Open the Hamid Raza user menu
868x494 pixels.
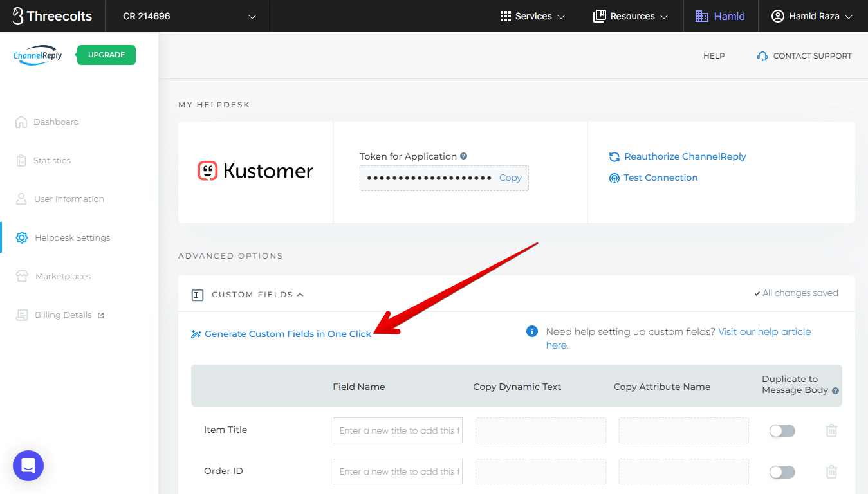[813, 16]
